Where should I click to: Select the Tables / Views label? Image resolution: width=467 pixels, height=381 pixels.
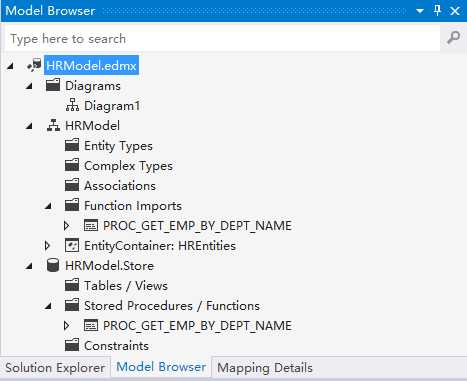pos(126,286)
